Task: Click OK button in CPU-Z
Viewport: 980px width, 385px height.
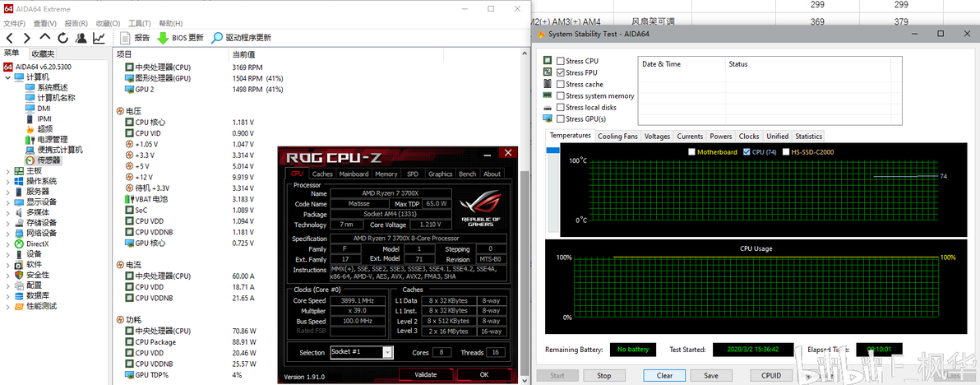Action: pyautogui.click(x=484, y=374)
